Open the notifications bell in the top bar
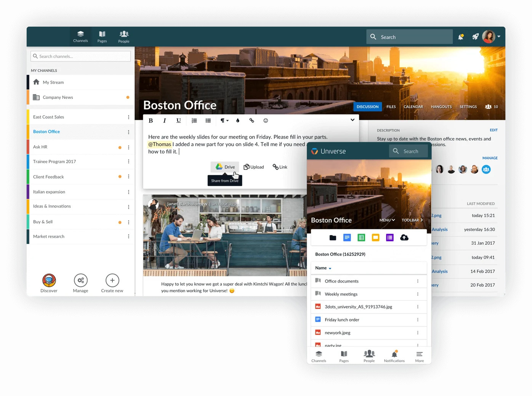The width and height of the screenshot is (532, 396). (x=461, y=37)
